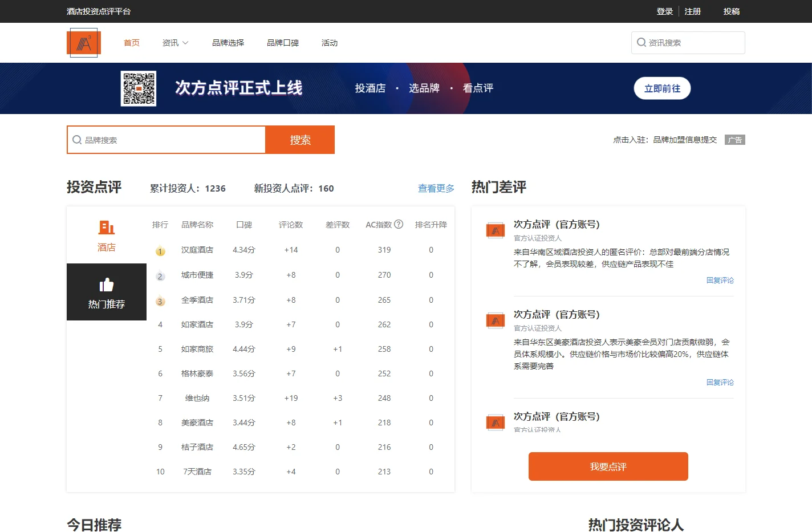Click the bronze rank 3 medal icon

pos(160,301)
